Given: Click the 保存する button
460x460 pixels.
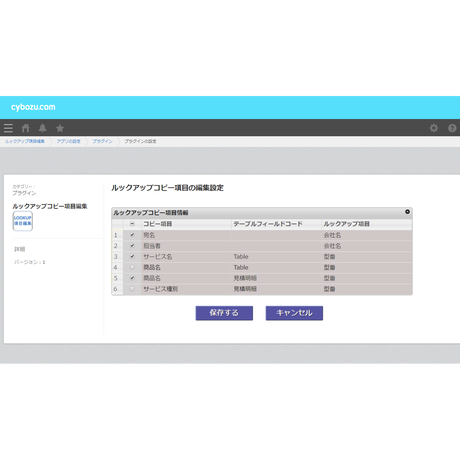Looking at the screenshot, I should tap(224, 313).
